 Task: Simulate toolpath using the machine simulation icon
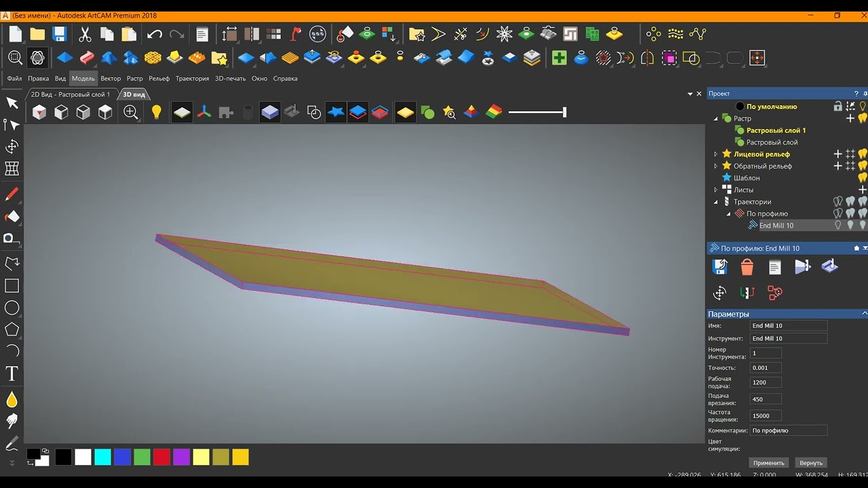(x=829, y=266)
